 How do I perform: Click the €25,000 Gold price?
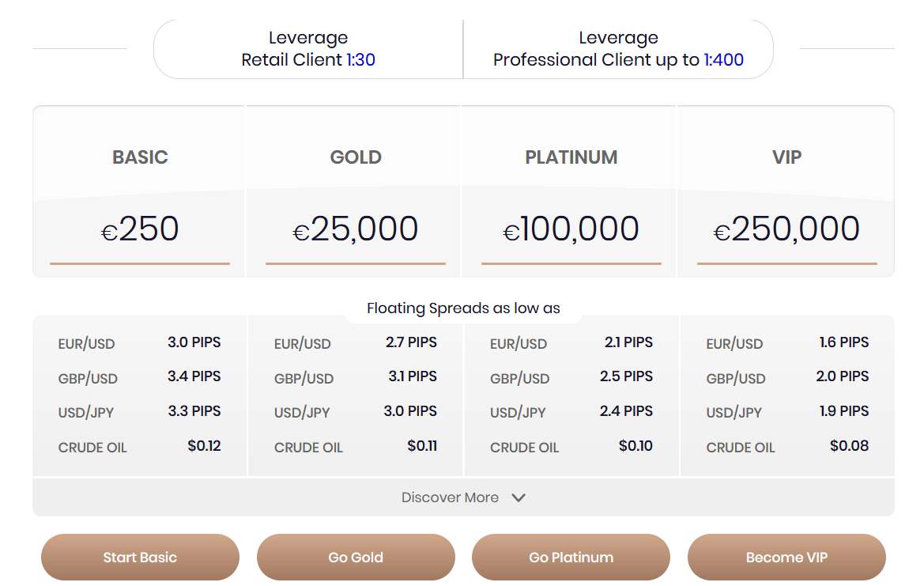(x=356, y=229)
